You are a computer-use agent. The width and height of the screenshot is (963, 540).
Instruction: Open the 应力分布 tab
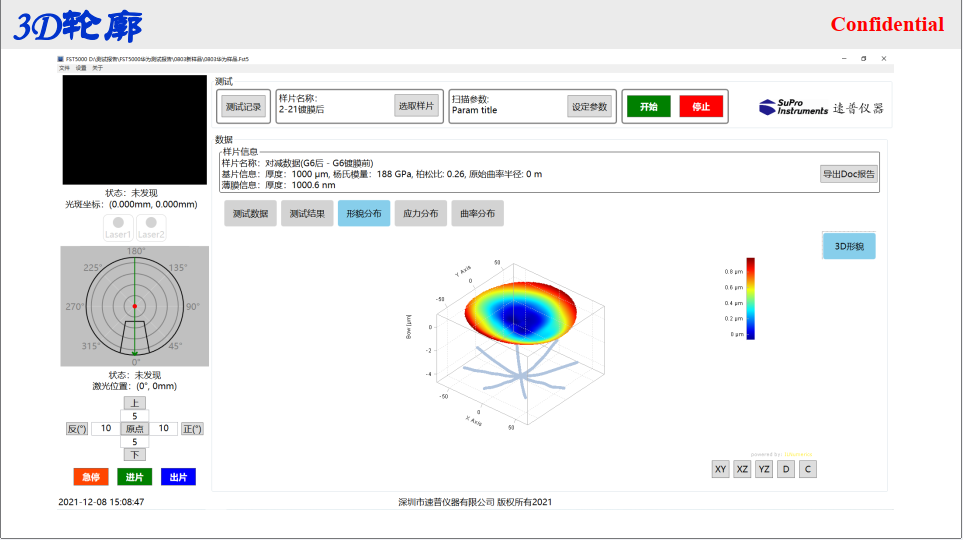[421, 213]
